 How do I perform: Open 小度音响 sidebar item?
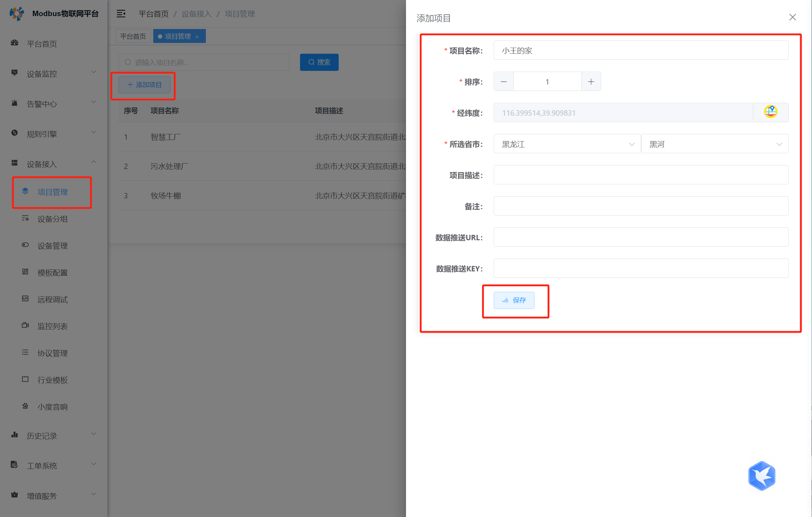[x=53, y=407]
